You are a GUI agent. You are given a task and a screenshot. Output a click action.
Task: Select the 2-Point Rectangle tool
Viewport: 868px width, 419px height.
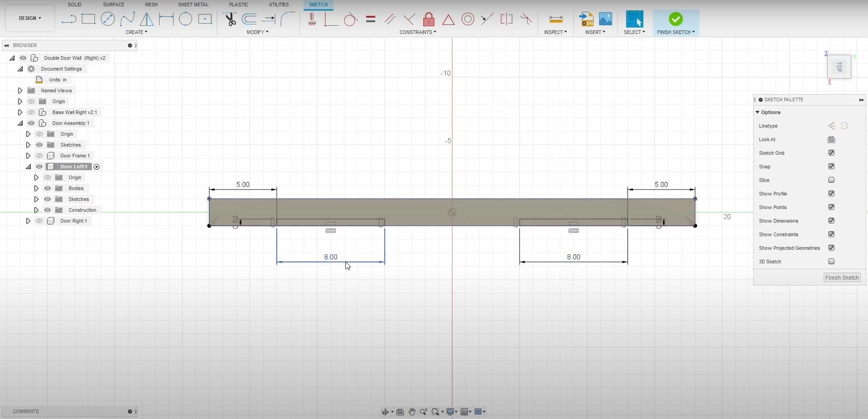click(x=88, y=19)
